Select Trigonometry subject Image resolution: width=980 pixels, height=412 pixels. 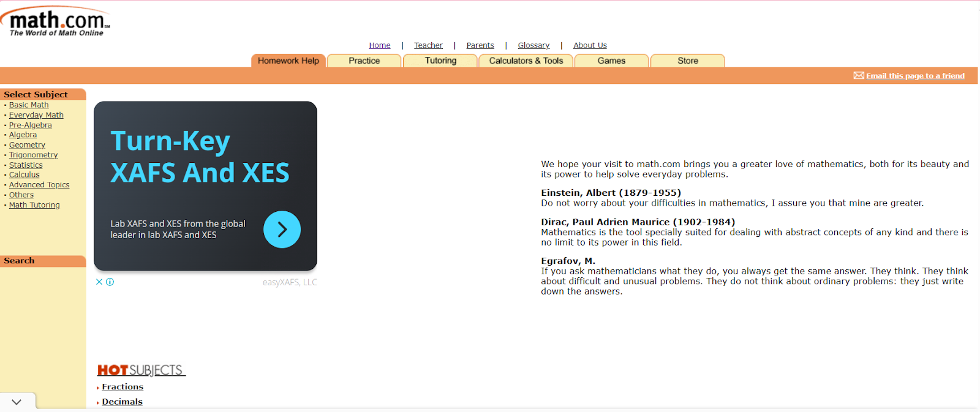(33, 155)
